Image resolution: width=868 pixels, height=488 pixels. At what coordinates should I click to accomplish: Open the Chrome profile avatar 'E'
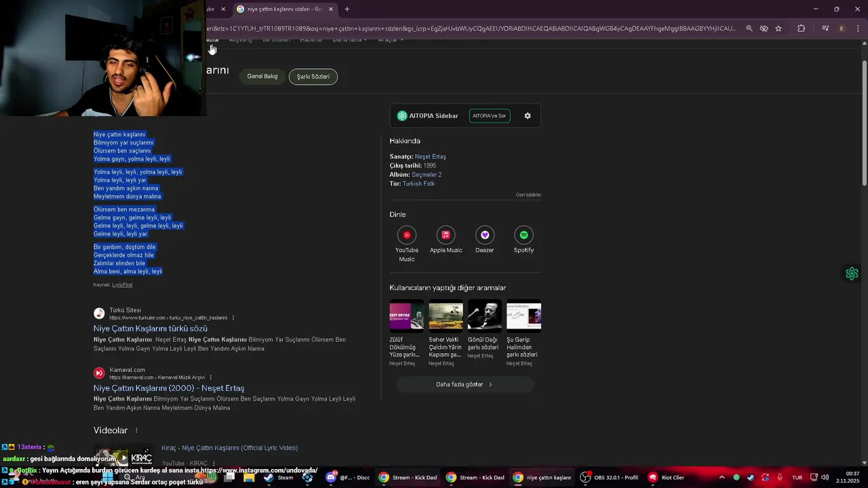[x=842, y=28]
